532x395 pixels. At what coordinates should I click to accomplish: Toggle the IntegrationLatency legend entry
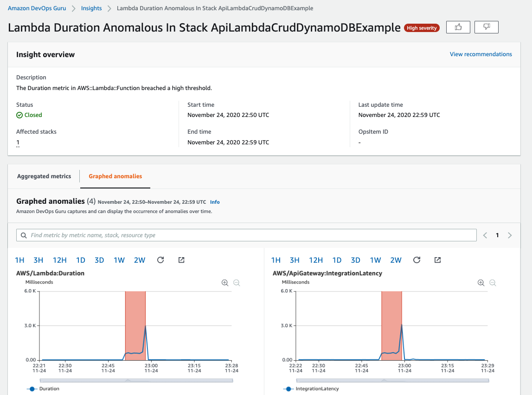311,389
